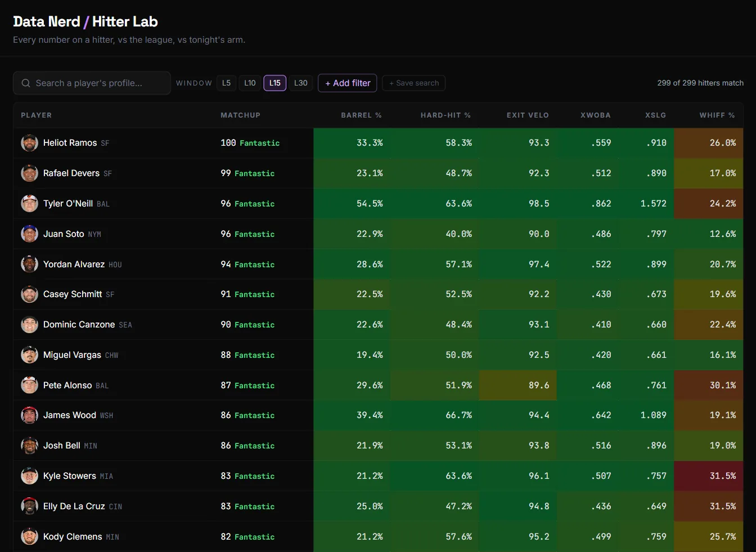Click Dominic Canzone xwOBA '.410'

(601, 325)
